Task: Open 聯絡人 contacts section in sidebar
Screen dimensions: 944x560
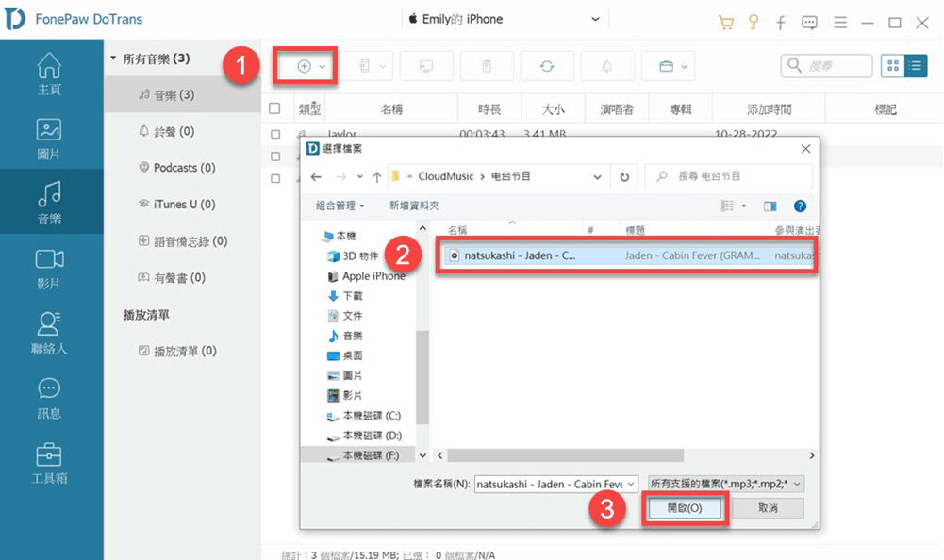Action: coord(49,333)
